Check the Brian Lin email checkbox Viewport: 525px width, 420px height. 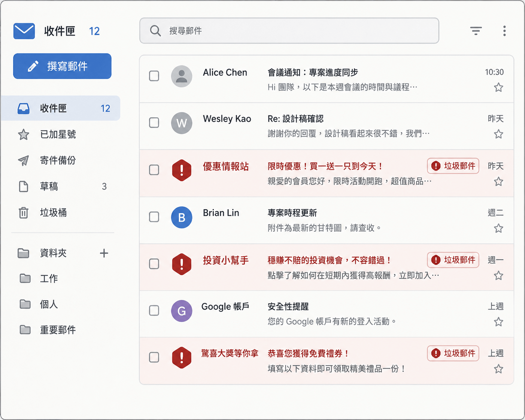[154, 217]
